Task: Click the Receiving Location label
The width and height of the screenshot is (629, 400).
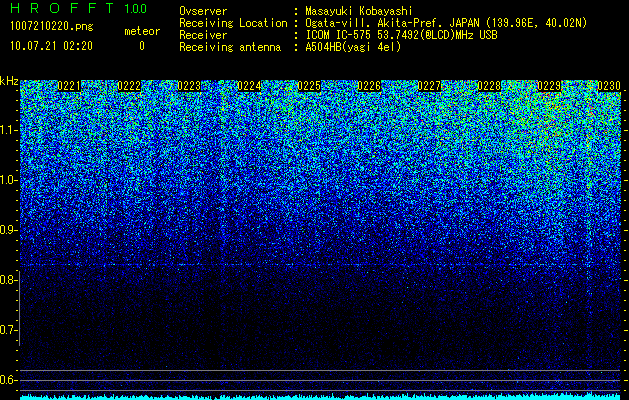Action: click(233, 23)
